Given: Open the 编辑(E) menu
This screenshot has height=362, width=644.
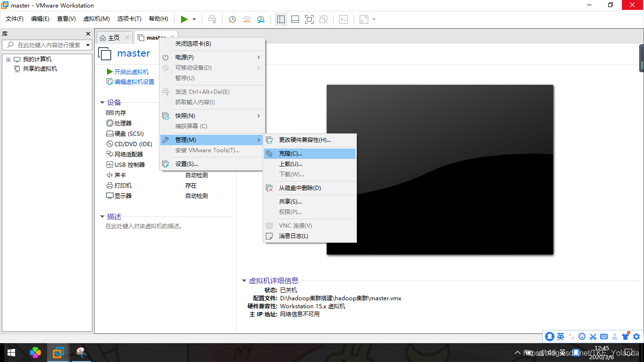Looking at the screenshot, I should 40,19.
